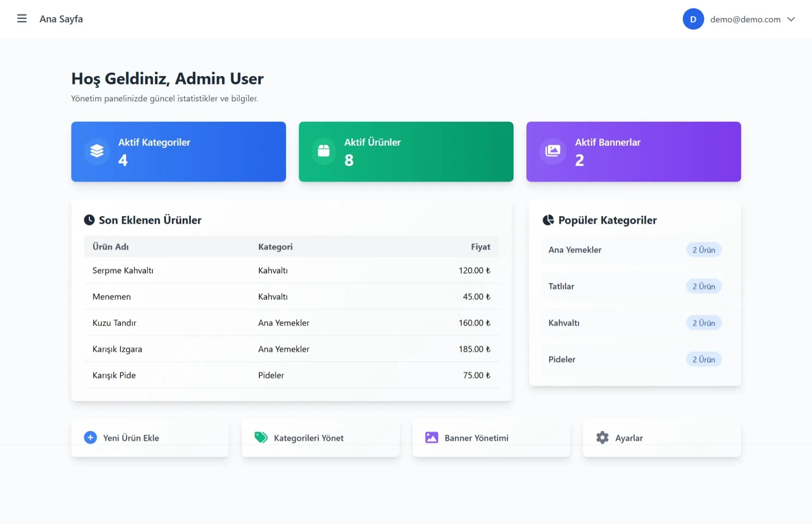Select the Aktif Ürünler green card
Image resolution: width=812 pixels, height=524 pixels.
tap(406, 152)
